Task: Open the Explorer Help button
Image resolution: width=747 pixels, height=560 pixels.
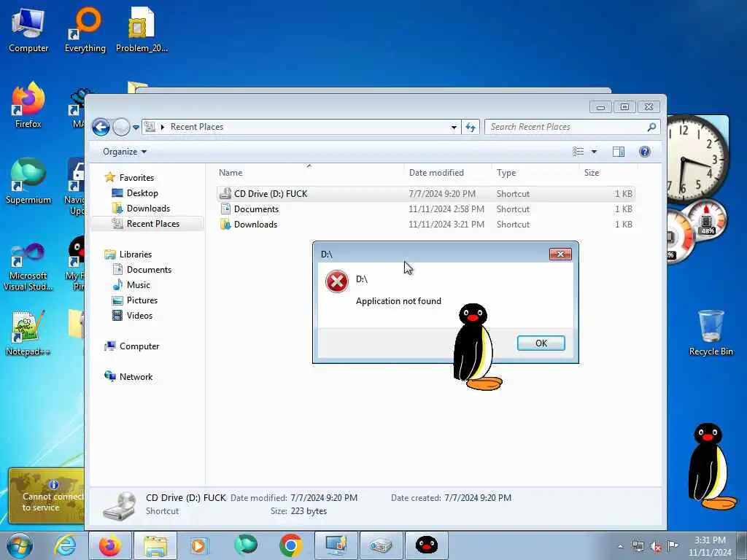Action: point(645,152)
